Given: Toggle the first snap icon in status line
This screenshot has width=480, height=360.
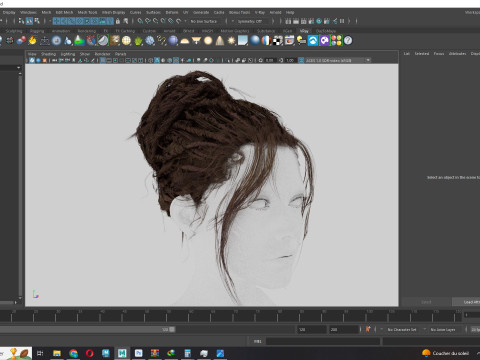Looking at the screenshot, I should [x=140, y=21].
